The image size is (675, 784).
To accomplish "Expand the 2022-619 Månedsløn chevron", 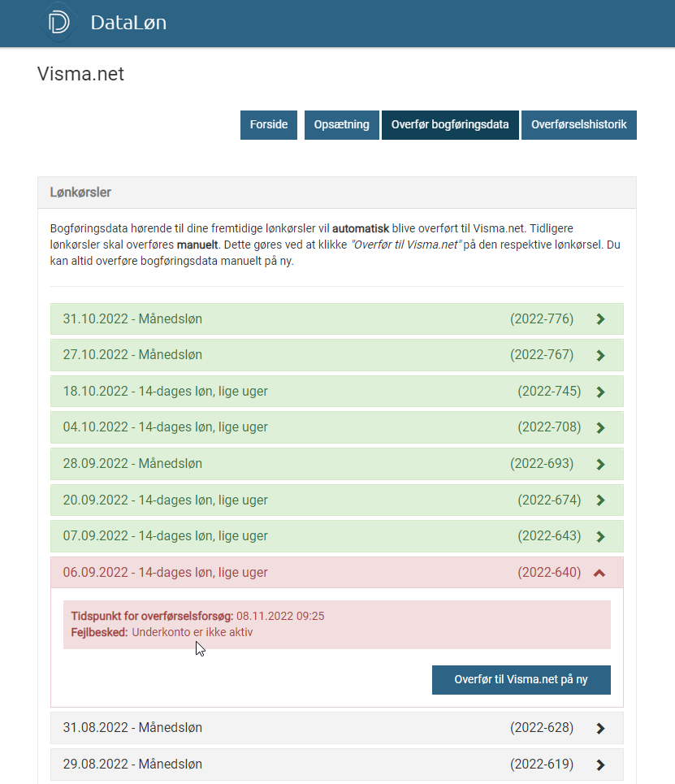I will 600,765.
